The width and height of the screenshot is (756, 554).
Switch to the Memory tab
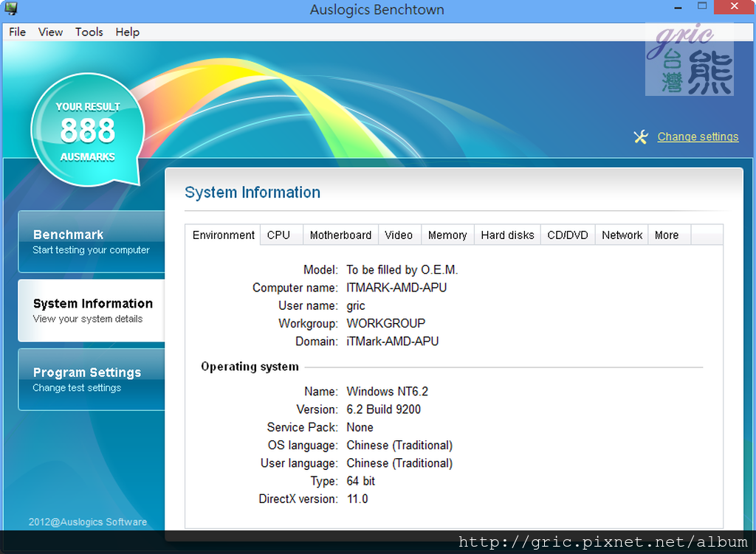coord(447,235)
